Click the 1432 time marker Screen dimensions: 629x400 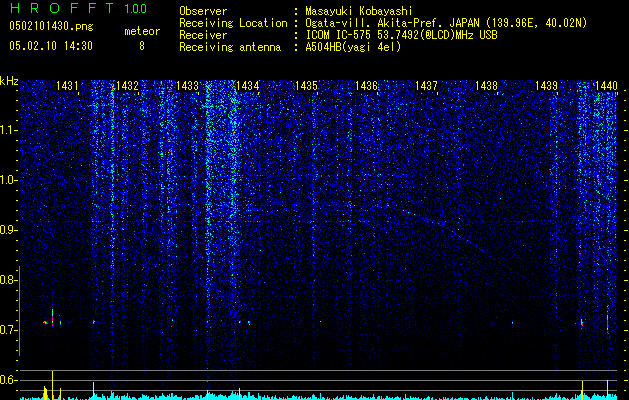pos(127,85)
